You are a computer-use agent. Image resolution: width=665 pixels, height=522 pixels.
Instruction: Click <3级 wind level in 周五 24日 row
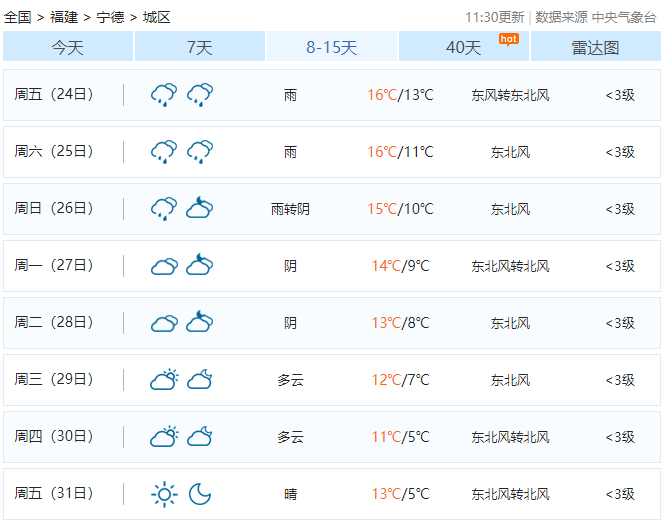pos(620,95)
